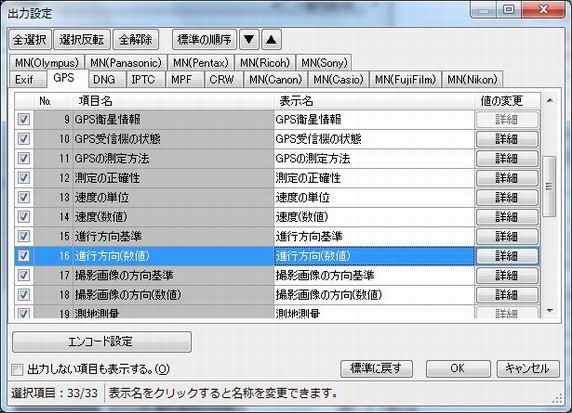This screenshot has width=572, height=413.
Task: Click 全選択 button
Action: tap(30, 39)
